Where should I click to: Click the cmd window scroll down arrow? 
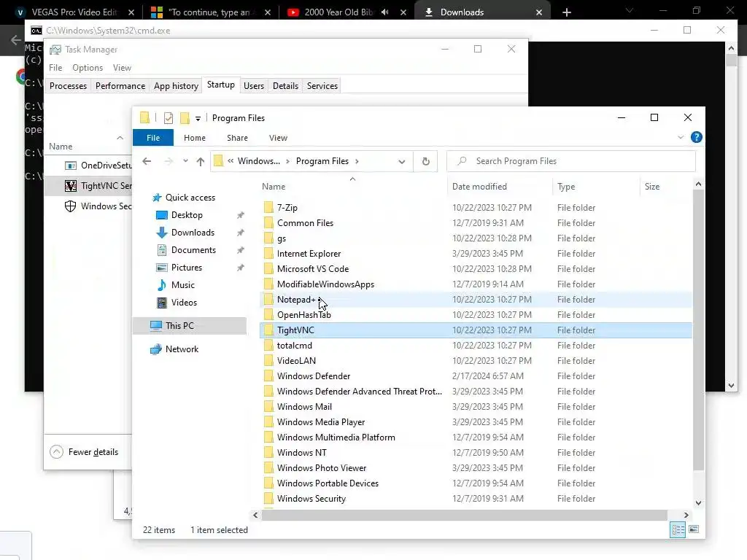tap(731, 386)
